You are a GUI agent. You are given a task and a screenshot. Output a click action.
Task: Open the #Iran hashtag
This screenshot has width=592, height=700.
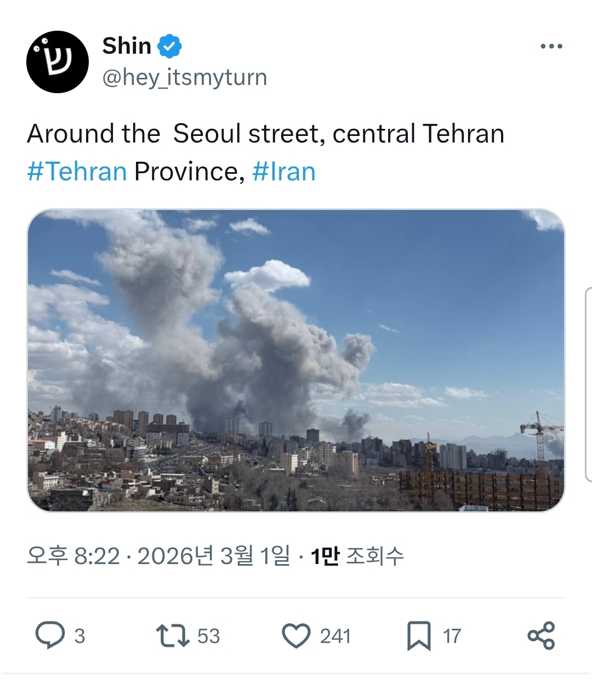(x=283, y=172)
